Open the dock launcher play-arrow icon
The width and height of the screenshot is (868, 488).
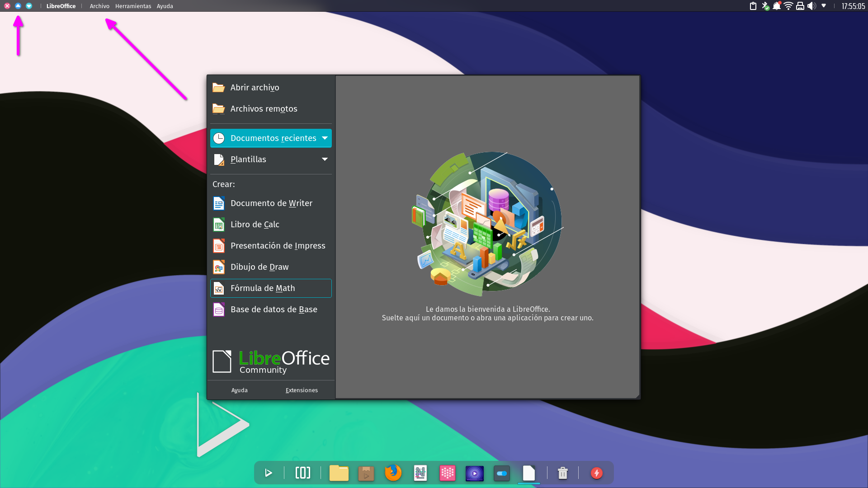269,473
